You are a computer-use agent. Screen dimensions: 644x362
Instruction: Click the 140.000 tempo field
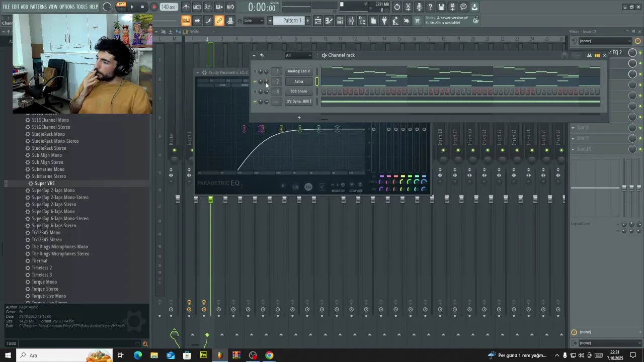pos(169,7)
